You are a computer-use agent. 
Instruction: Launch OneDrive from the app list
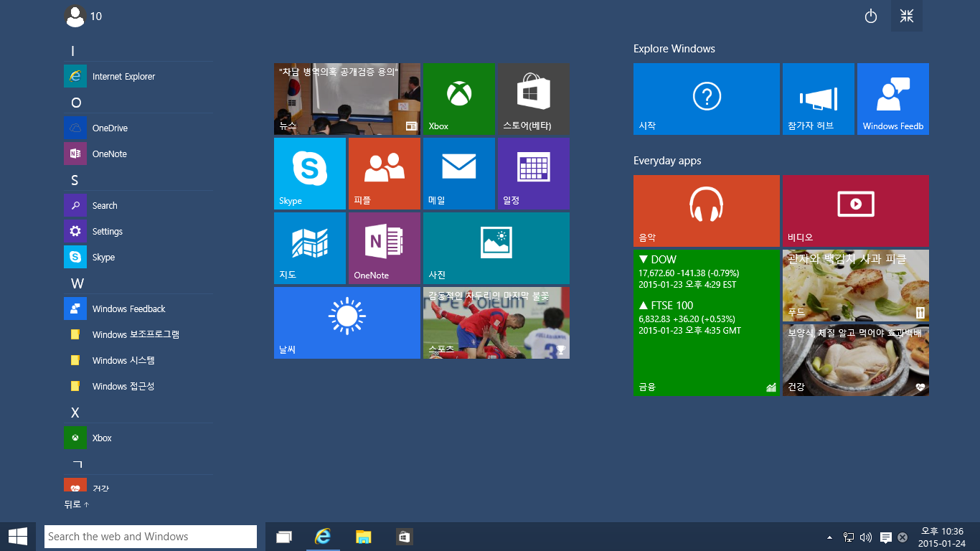click(138, 128)
